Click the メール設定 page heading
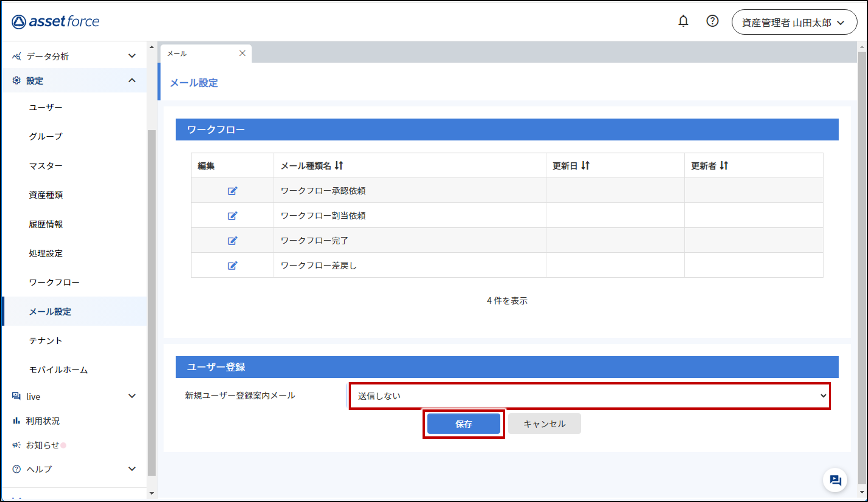Viewport: 868px width, 502px height. coord(194,83)
